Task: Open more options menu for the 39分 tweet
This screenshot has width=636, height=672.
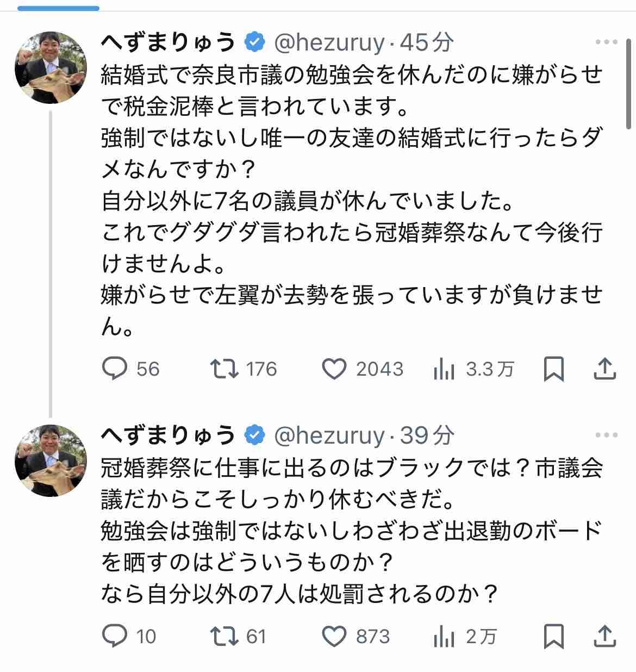Action: click(606, 435)
